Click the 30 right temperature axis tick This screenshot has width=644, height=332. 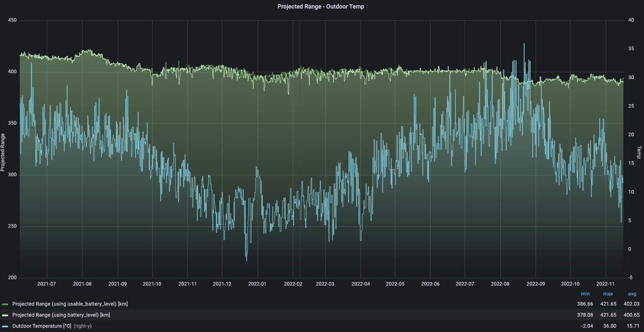point(631,77)
